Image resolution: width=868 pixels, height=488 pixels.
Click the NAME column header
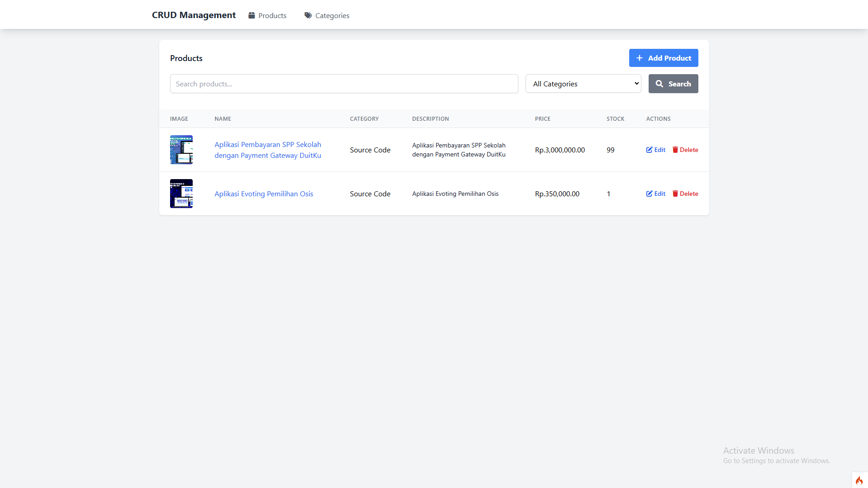223,118
